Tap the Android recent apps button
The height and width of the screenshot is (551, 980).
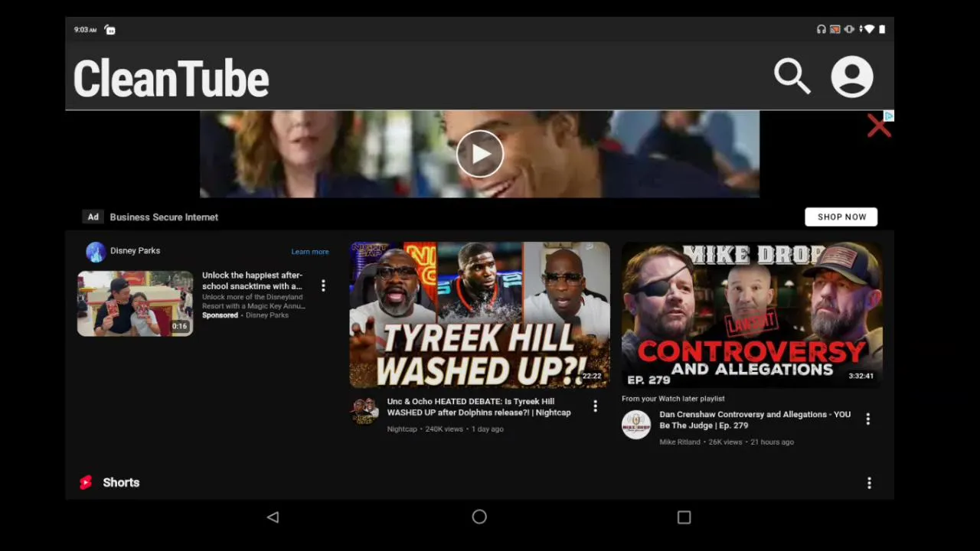coord(684,517)
